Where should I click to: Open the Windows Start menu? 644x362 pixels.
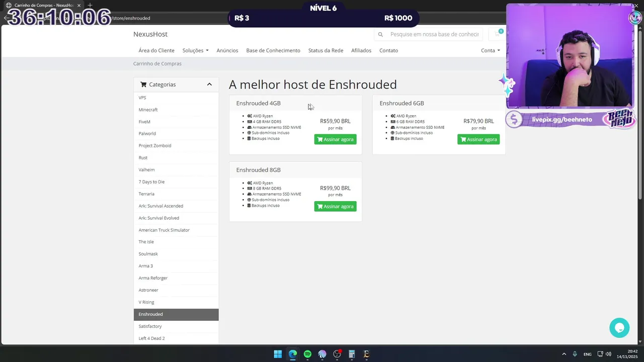(x=278, y=354)
